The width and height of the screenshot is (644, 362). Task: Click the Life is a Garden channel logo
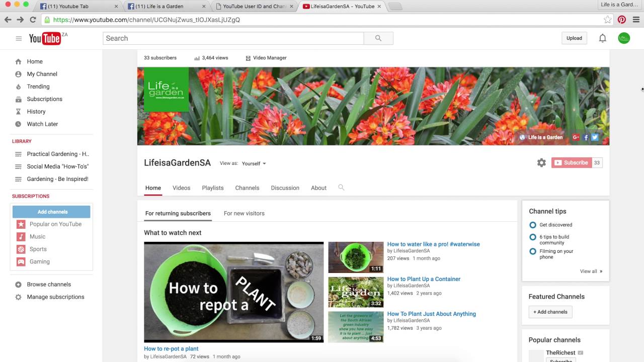[x=166, y=89]
